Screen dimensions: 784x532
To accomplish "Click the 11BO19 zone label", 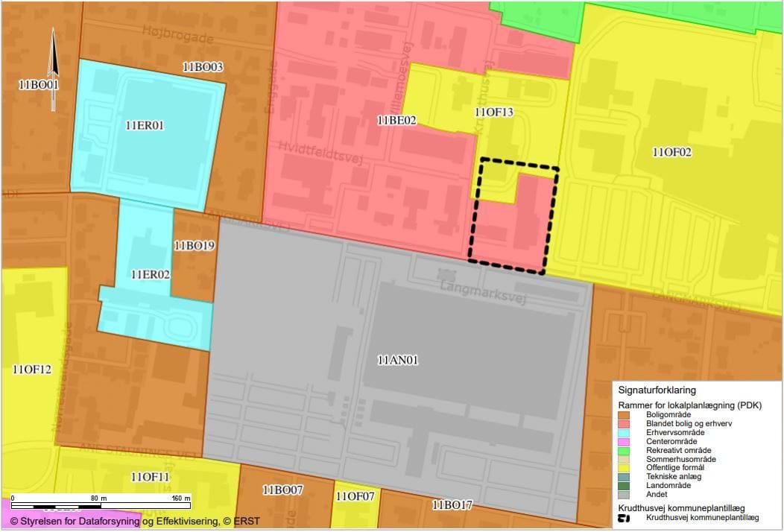I will point(195,245).
